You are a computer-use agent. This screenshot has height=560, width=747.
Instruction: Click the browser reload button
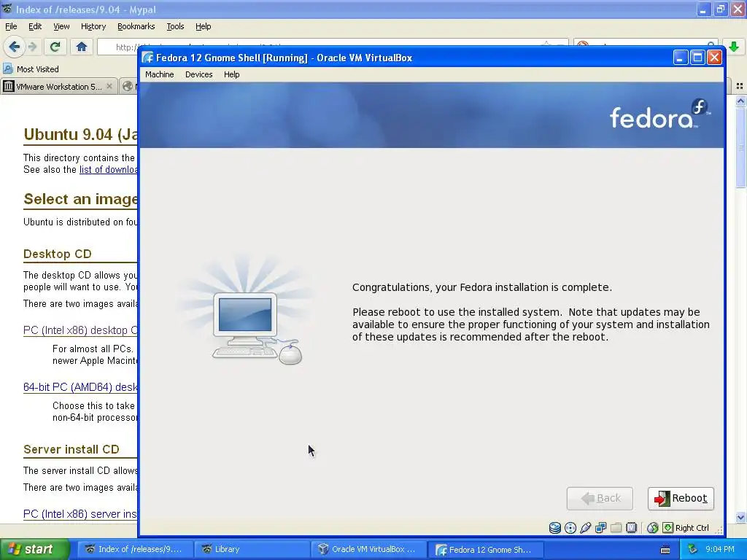coord(55,47)
